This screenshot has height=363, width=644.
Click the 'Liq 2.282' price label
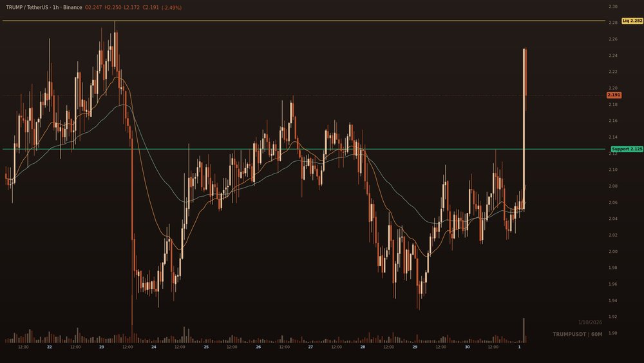(x=632, y=21)
